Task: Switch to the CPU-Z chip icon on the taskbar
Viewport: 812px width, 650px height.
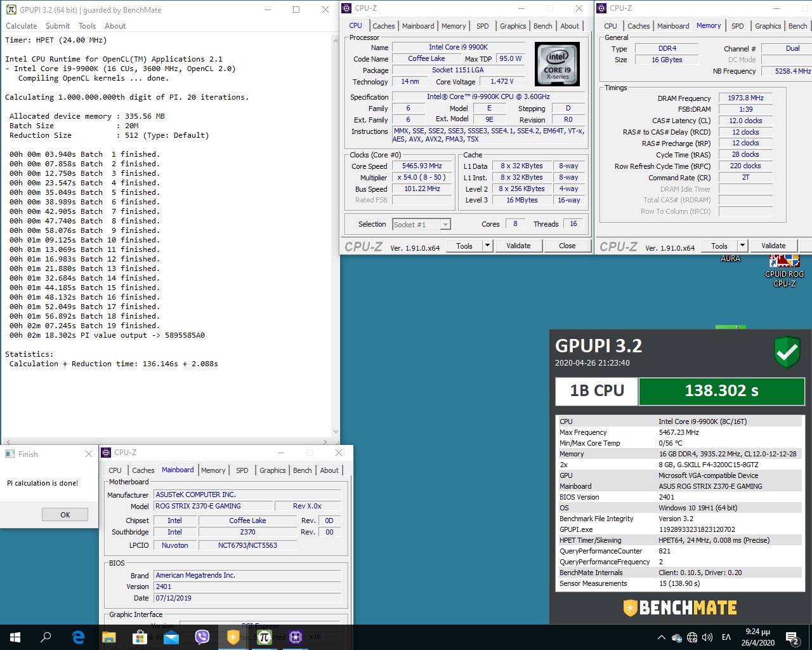Action: point(295,637)
